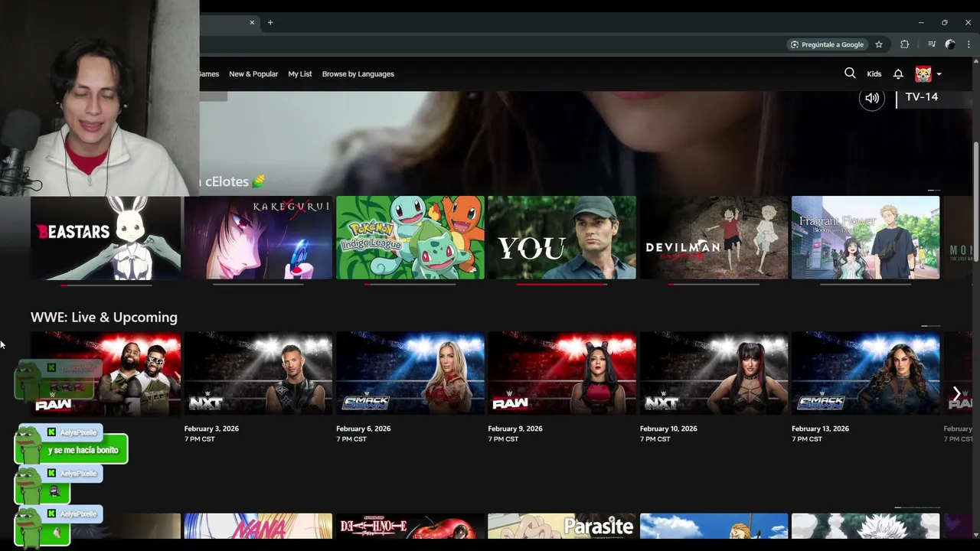This screenshot has width=980, height=551.
Task: Toggle trailer audio speaker button
Action: (871, 98)
